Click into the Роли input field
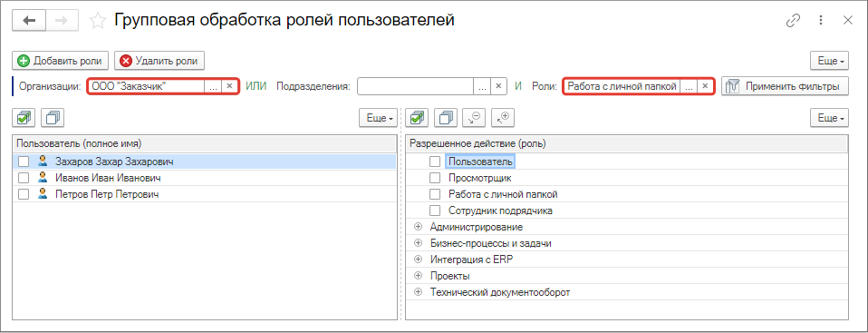 [x=622, y=86]
